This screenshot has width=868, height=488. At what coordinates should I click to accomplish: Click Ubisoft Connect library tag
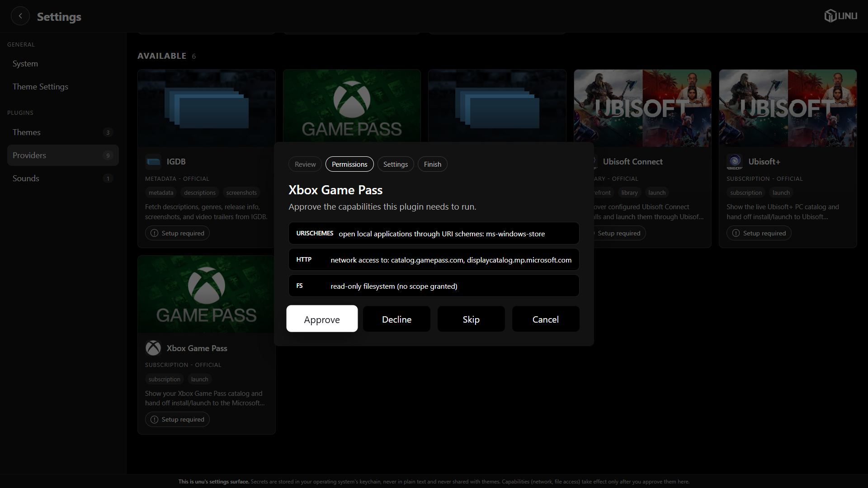[x=629, y=192]
